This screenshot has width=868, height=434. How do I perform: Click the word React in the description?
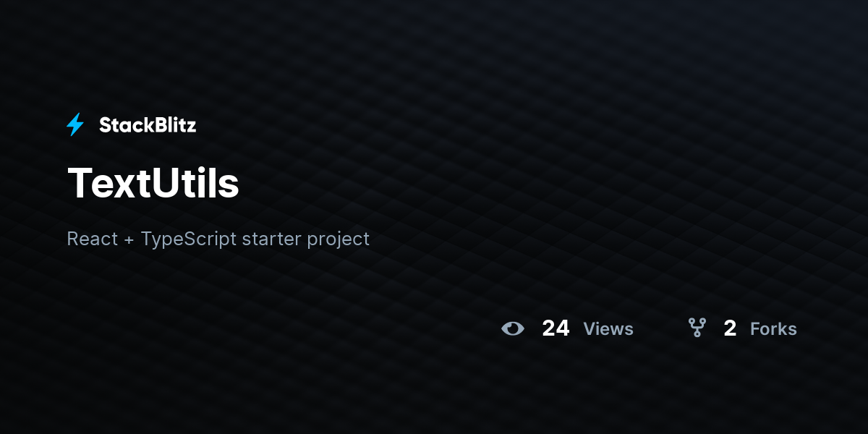pyautogui.click(x=92, y=239)
